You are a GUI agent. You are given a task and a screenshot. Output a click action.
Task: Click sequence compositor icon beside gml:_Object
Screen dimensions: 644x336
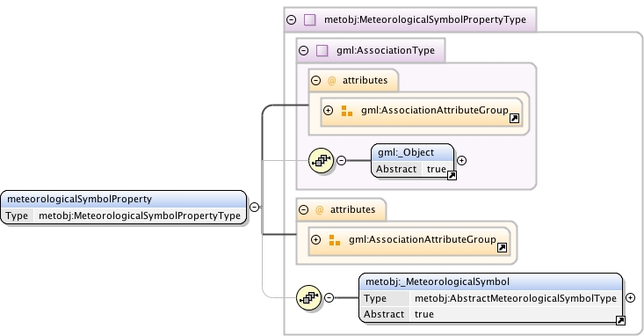[x=321, y=160]
